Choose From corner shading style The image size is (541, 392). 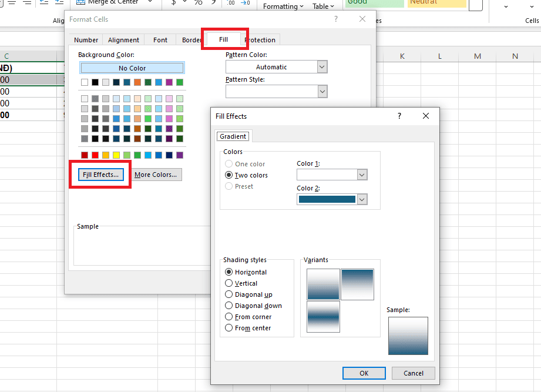248,317
